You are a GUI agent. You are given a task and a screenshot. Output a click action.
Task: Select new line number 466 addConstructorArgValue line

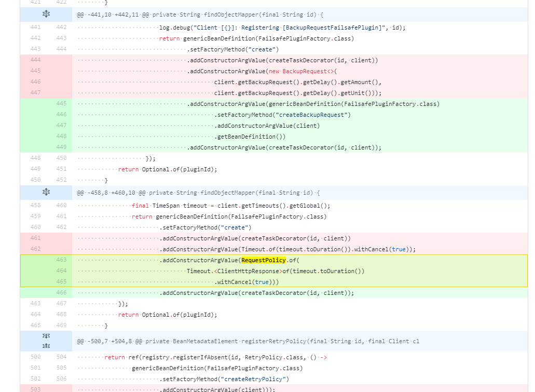click(62, 293)
